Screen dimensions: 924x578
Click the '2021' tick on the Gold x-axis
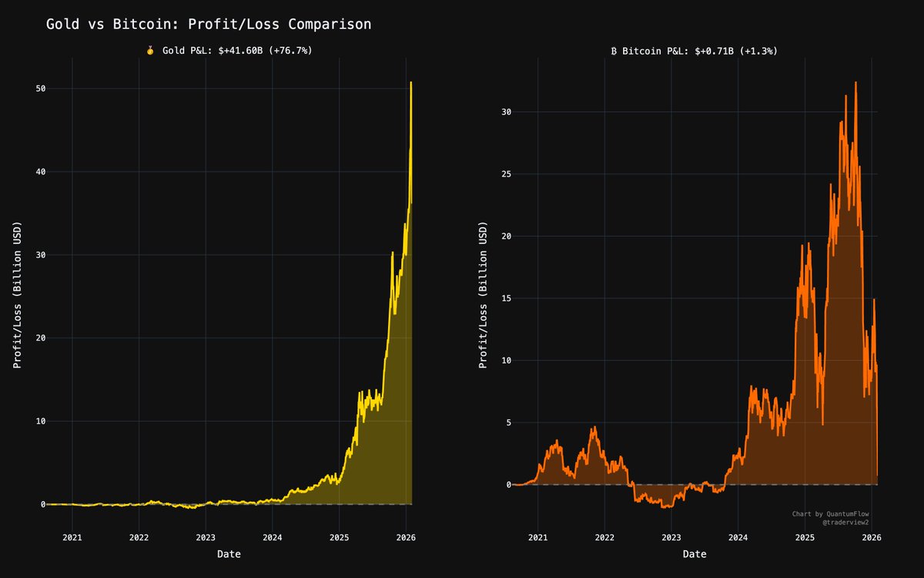[72, 536]
